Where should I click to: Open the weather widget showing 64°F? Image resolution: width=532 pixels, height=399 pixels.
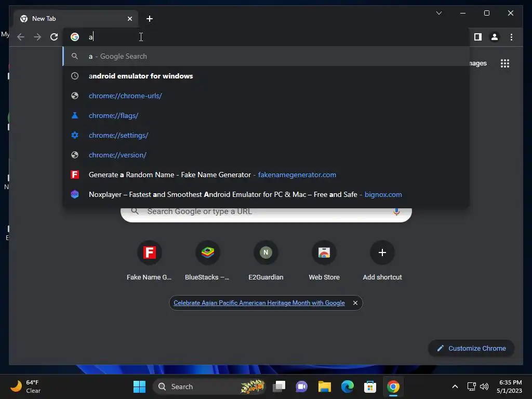pos(26,387)
